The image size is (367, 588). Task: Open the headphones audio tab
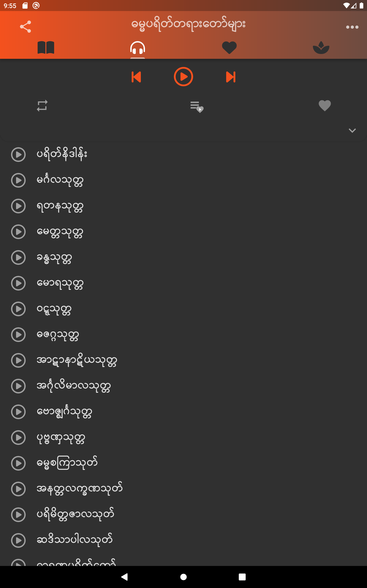pyautogui.click(x=138, y=48)
